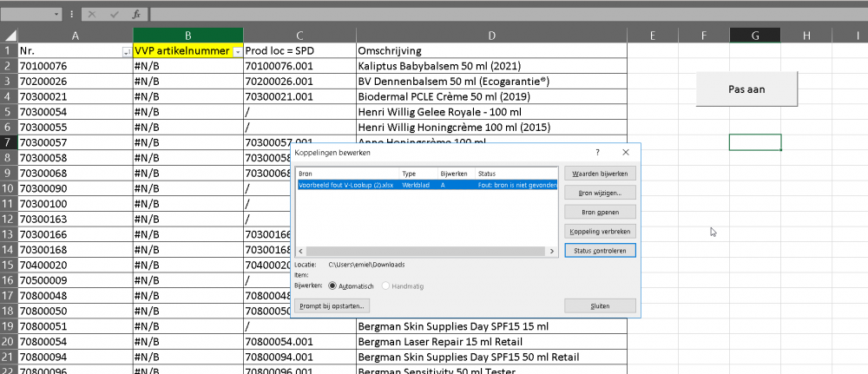Close the Koppelingen bewerken dialog with X
Viewport: 868px width, 374px height.
[625, 152]
